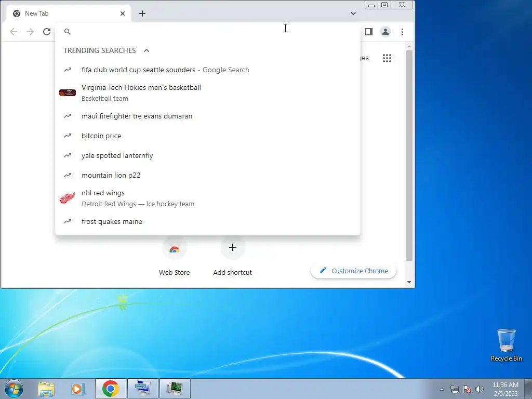Click the network tray icon

coord(454,389)
